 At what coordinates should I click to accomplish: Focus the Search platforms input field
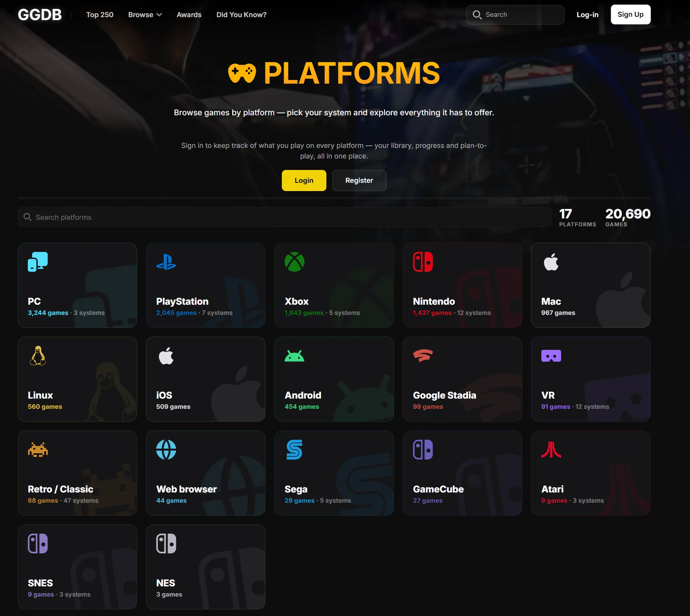click(284, 217)
